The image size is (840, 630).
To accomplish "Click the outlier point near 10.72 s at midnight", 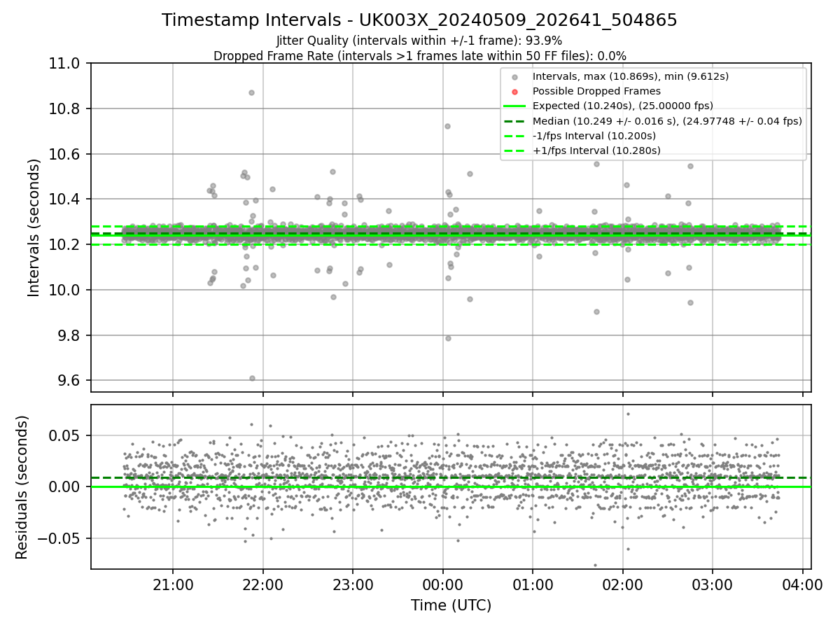I will (x=447, y=126).
